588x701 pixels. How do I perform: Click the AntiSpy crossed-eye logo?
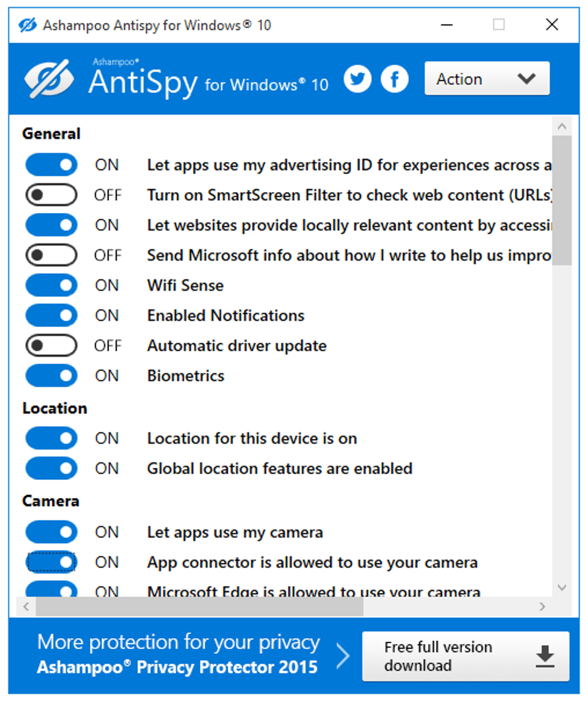click(x=49, y=79)
